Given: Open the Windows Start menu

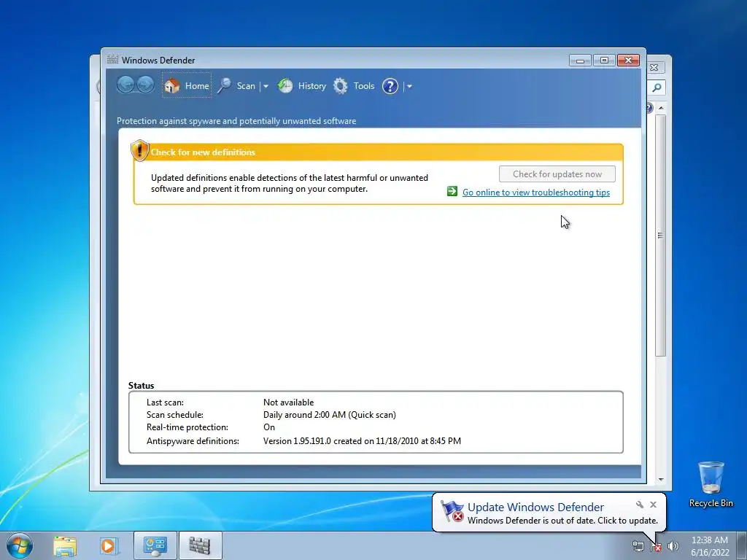Looking at the screenshot, I should (x=20, y=545).
